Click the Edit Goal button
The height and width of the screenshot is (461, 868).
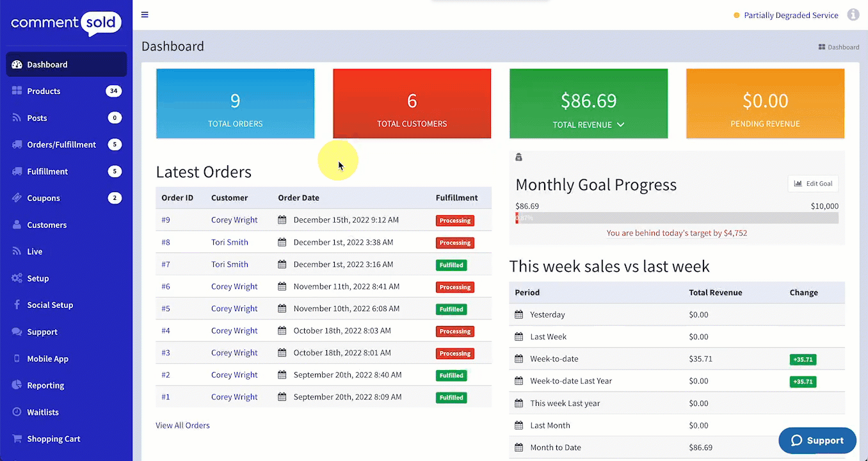coord(813,184)
